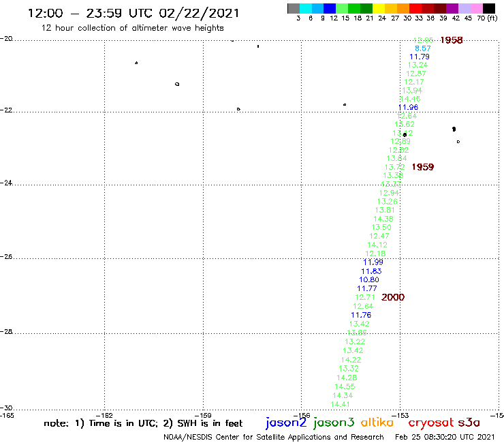Click the '12:00 – 23:59 UTC 02/22/2021' title
The height and width of the screenshot is (443, 504).
tap(133, 13)
